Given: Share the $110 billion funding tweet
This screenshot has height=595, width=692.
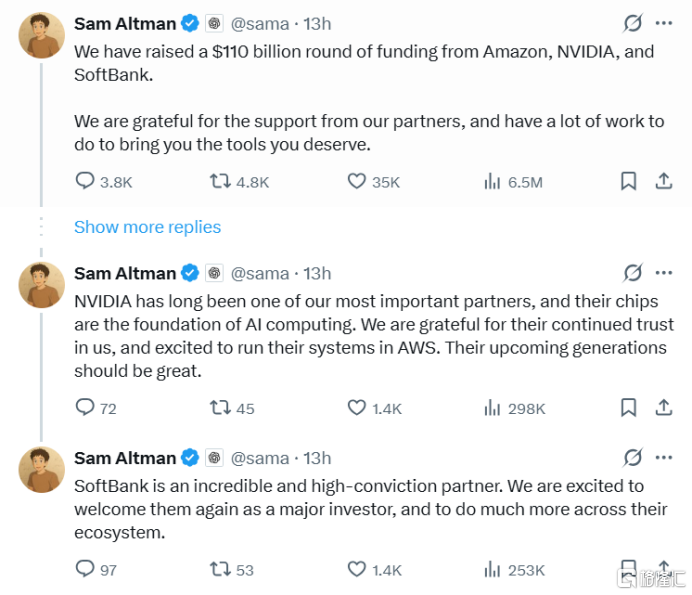Looking at the screenshot, I should [x=663, y=181].
